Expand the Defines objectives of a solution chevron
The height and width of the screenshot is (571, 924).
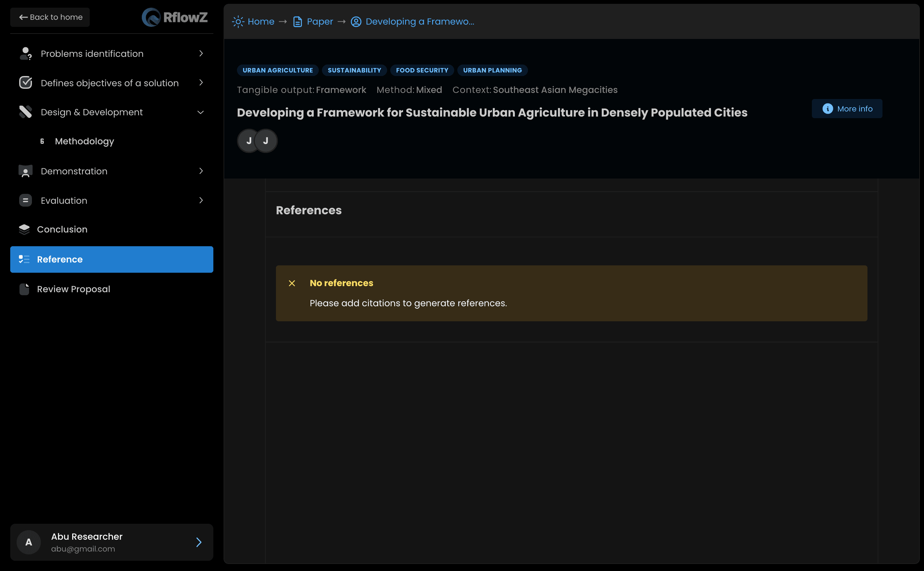(x=201, y=83)
